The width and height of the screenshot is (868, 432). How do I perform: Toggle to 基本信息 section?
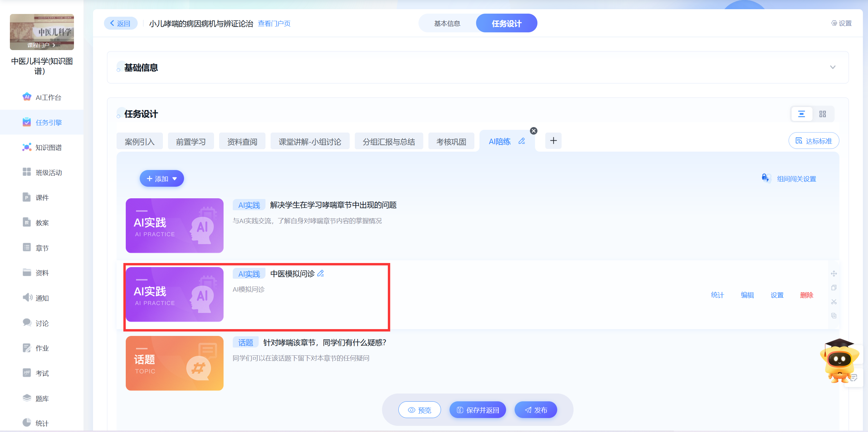click(447, 24)
